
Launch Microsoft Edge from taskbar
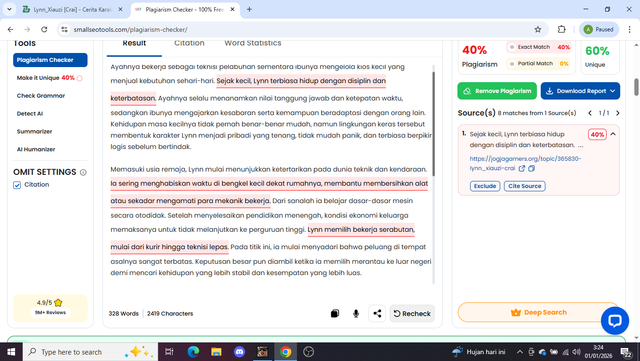(x=193, y=352)
